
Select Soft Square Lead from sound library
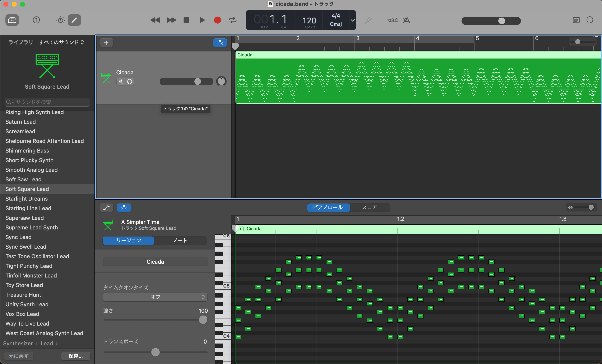(28, 189)
